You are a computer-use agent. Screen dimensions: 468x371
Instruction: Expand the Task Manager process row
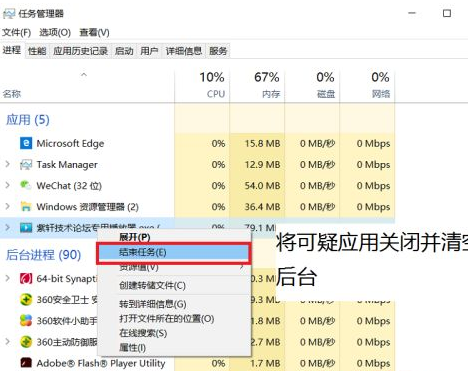[x=7, y=164]
